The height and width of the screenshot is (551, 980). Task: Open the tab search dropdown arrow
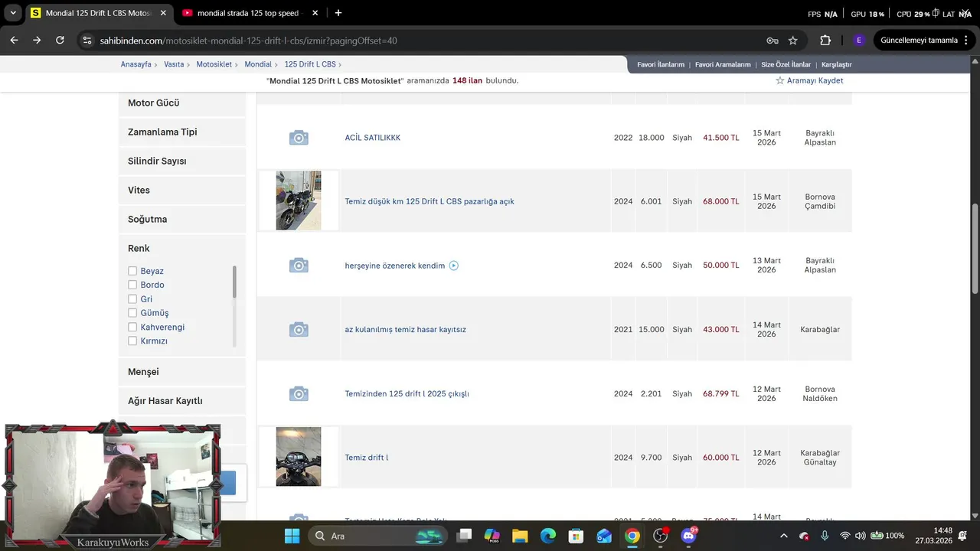tap(13, 13)
